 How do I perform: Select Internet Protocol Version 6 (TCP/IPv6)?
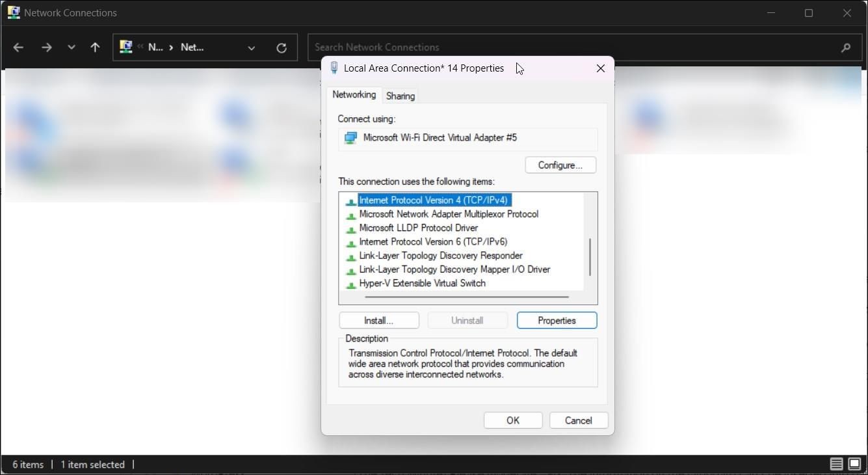[433, 241]
